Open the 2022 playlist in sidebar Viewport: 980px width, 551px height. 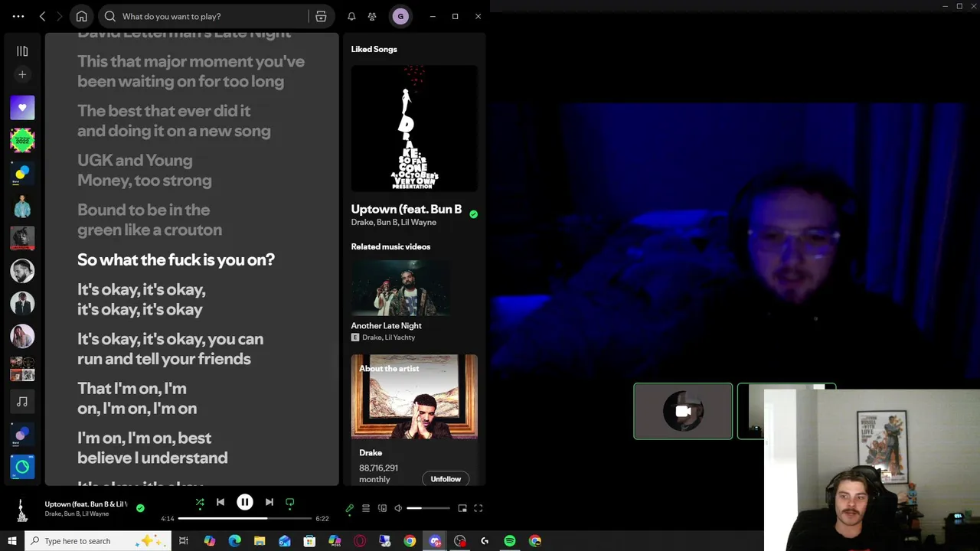coord(22,140)
